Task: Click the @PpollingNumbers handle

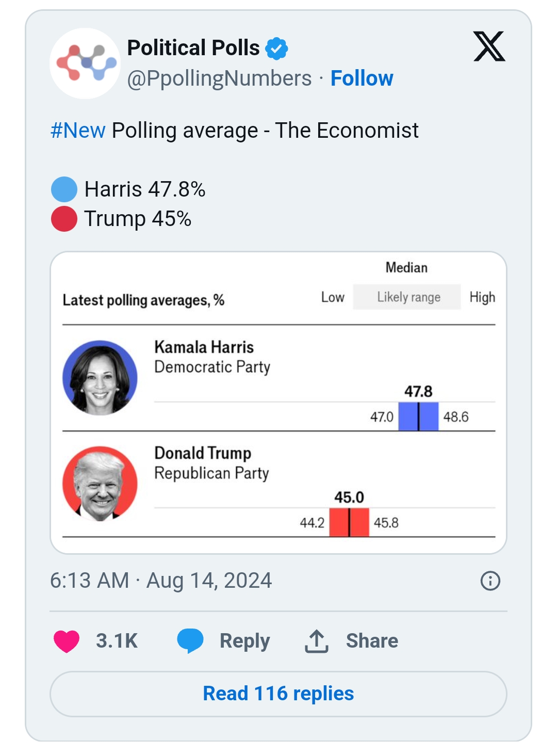Action: (x=219, y=78)
